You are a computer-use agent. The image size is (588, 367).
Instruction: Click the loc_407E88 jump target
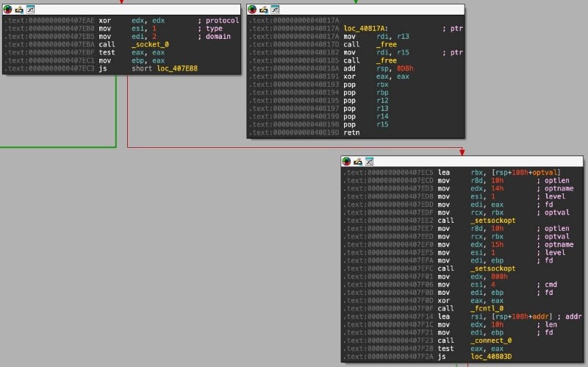tap(177, 68)
